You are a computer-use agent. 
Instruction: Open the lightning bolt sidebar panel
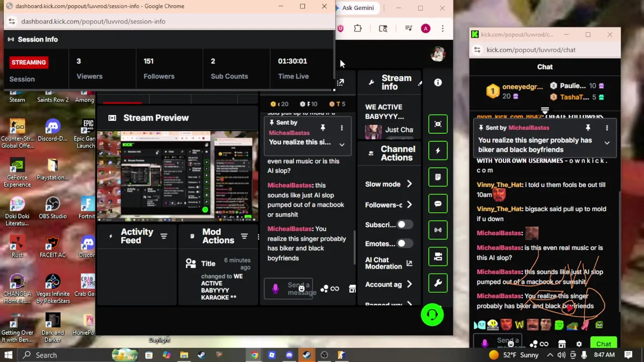click(x=438, y=151)
